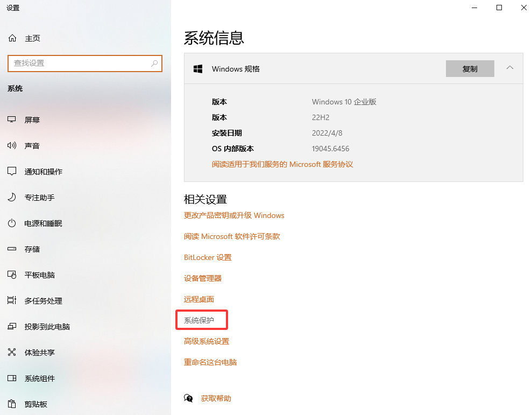Click the Windows 规格 header title
The image size is (532, 415).
click(236, 69)
